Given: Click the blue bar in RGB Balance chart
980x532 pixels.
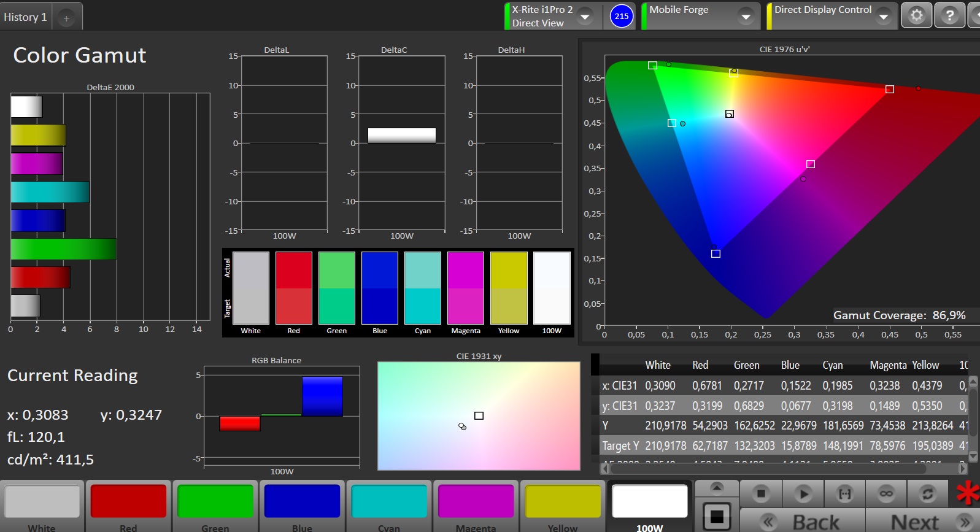Looking at the screenshot, I should [x=322, y=396].
